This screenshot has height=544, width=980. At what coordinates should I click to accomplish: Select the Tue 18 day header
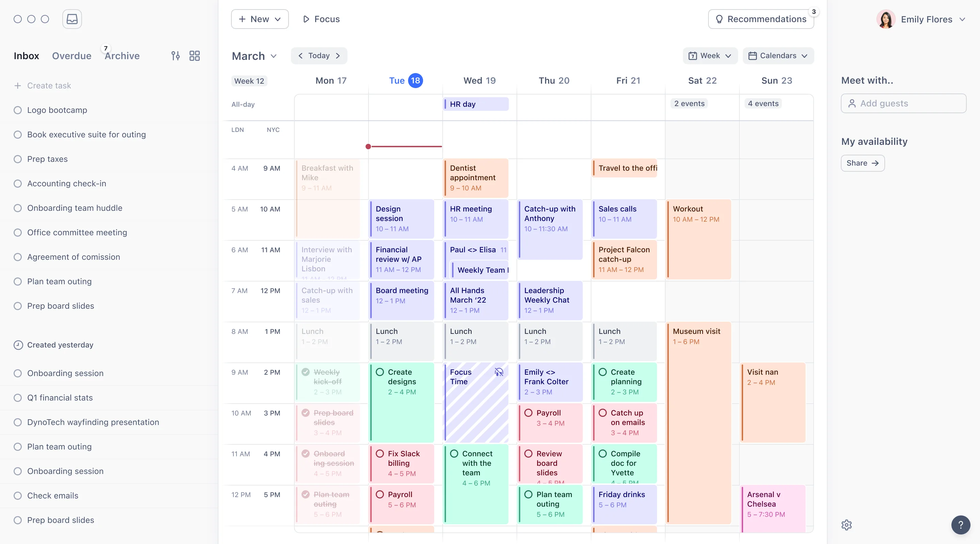[x=406, y=81]
